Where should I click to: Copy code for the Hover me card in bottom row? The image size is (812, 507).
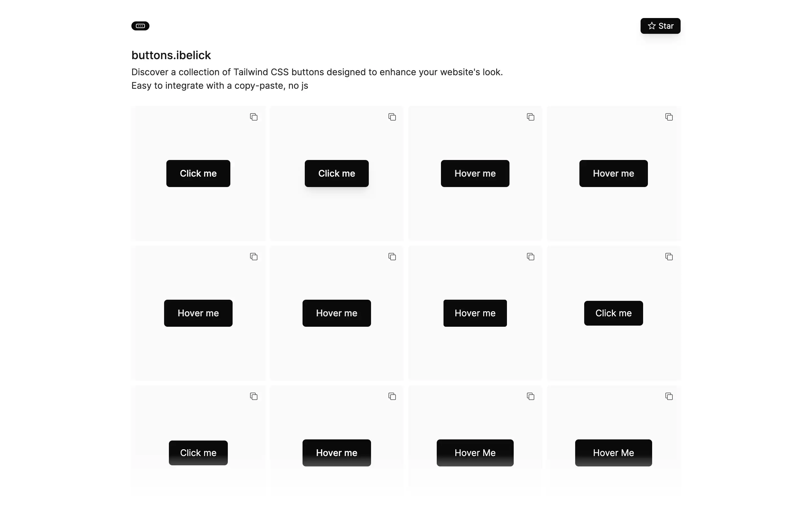point(392,396)
